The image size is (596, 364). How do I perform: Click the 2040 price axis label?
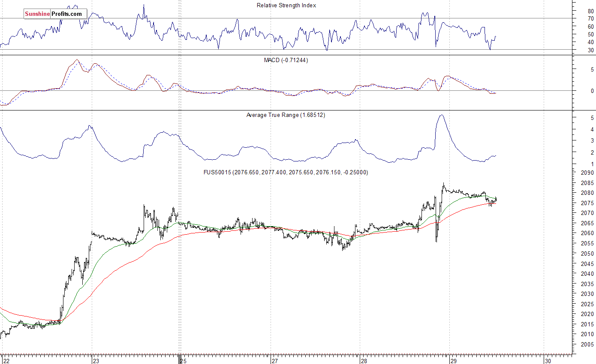(587, 274)
